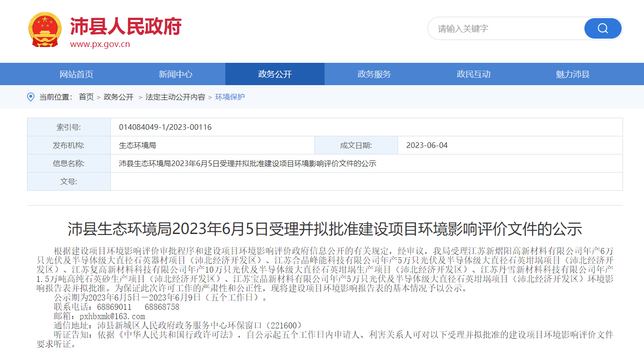Click the phone number 68869011

tap(115, 307)
